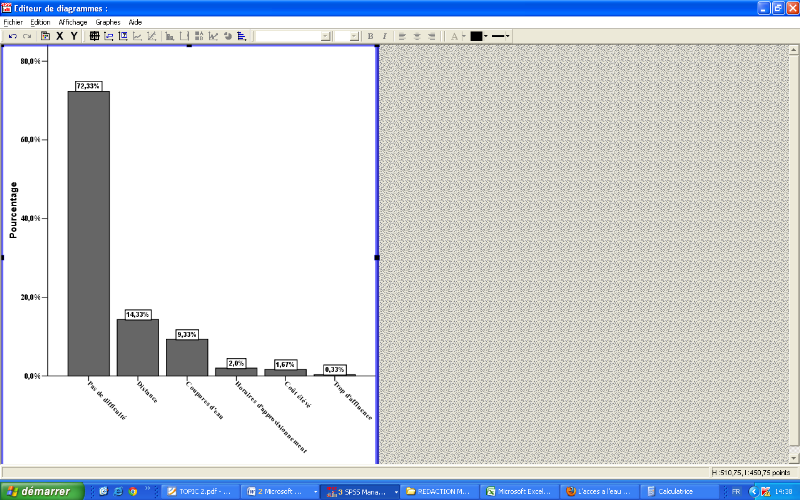Select the X axis button
Image resolution: width=800 pixels, height=500 pixels.
(60, 36)
